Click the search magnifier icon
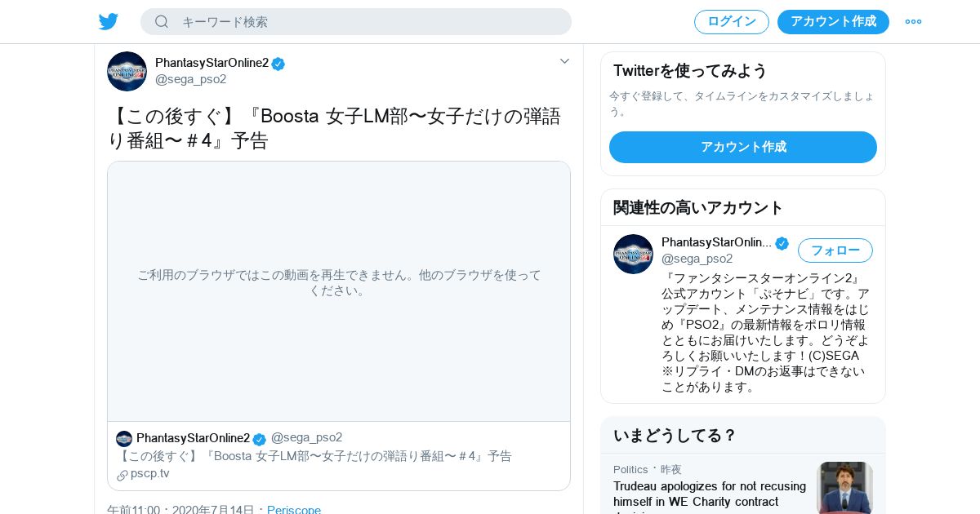 pyautogui.click(x=162, y=21)
